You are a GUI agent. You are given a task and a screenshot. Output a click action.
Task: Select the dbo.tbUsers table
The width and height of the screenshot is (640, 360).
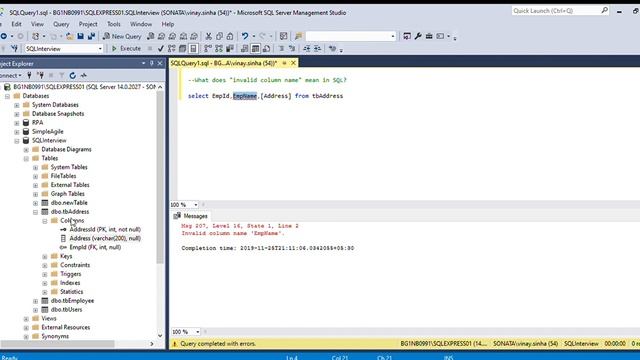[x=67, y=310]
